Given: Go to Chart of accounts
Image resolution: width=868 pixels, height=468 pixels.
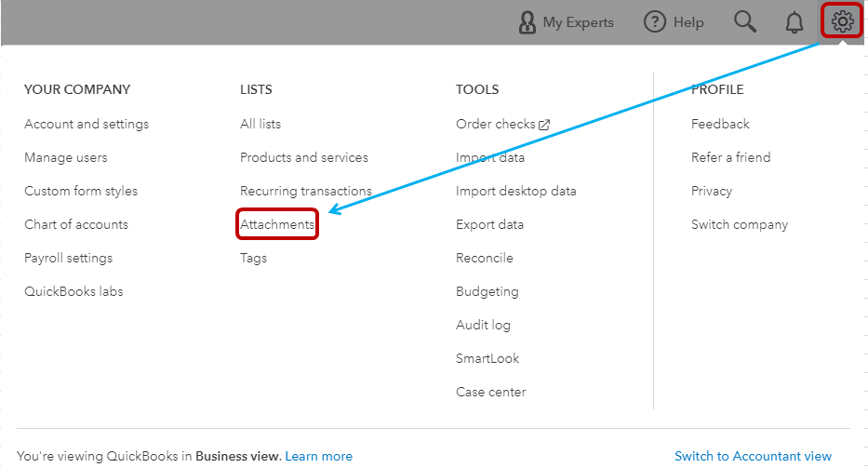Looking at the screenshot, I should tap(76, 224).
